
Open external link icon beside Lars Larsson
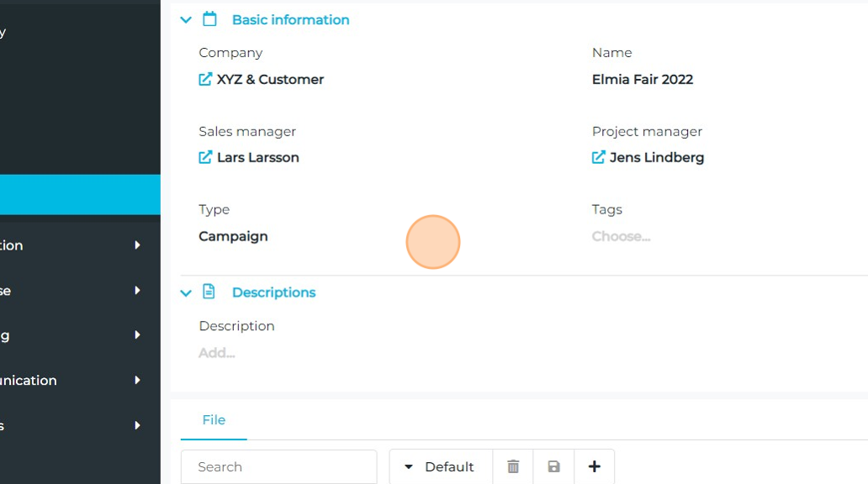coord(205,157)
